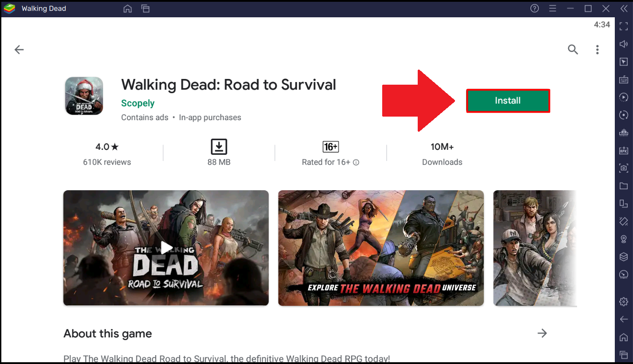
Task: Toggle the mouse cursor lock icon
Action: point(624,62)
